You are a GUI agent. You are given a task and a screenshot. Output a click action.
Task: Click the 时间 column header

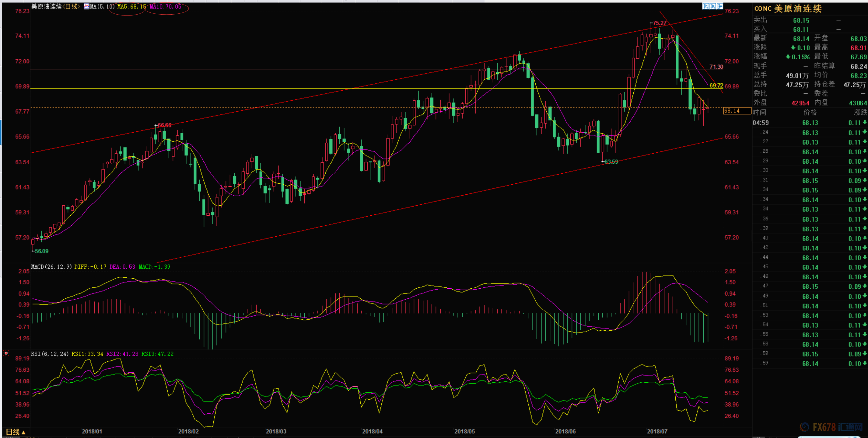click(x=760, y=112)
